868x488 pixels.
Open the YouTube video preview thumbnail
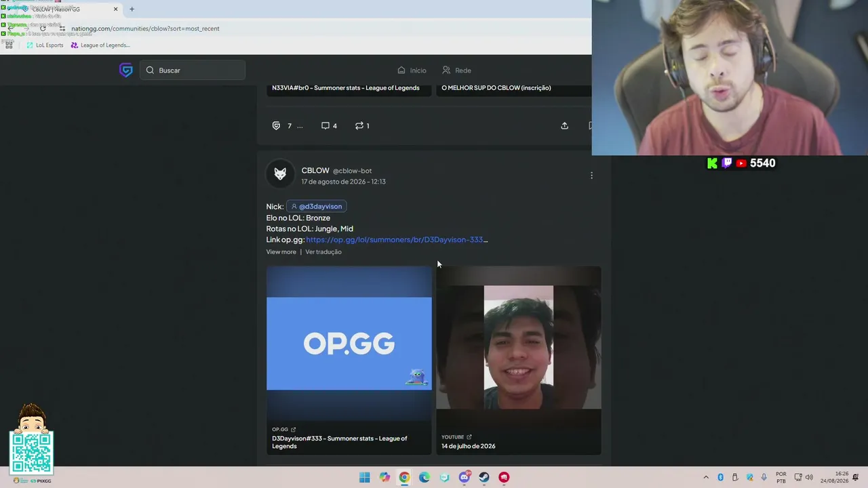(518, 347)
